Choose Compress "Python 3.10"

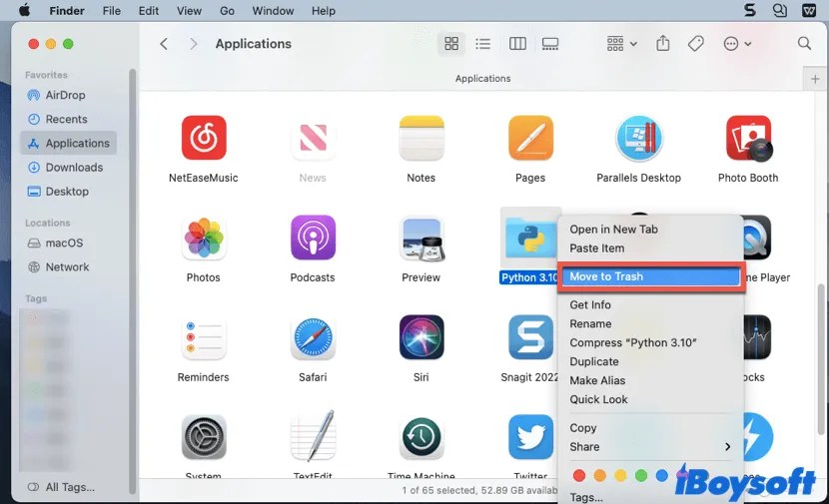pos(650,343)
